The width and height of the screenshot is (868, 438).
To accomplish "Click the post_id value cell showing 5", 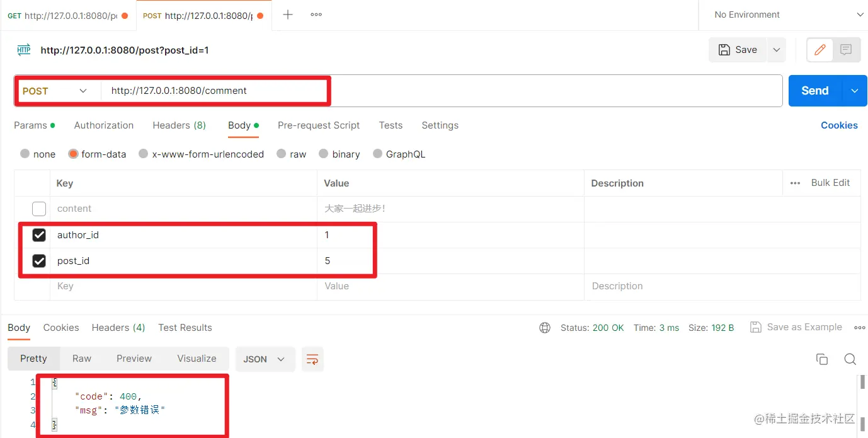I will [x=450, y=261].
